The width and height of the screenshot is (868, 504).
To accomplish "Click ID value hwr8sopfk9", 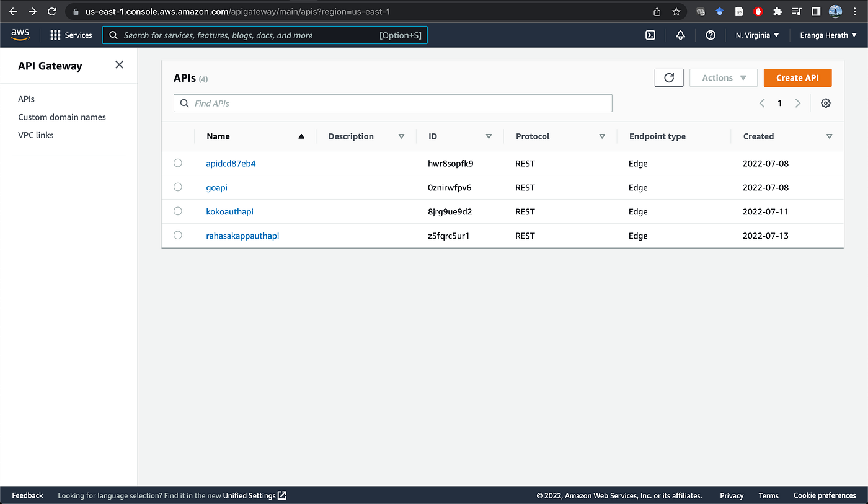I will (x=451, y=164).
